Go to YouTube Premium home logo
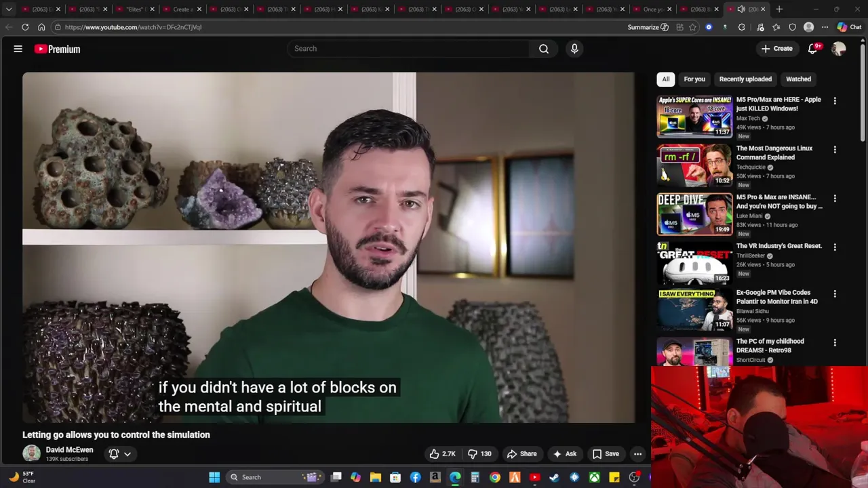The height and width of the screenshot is (488, 868). [58, 49]
